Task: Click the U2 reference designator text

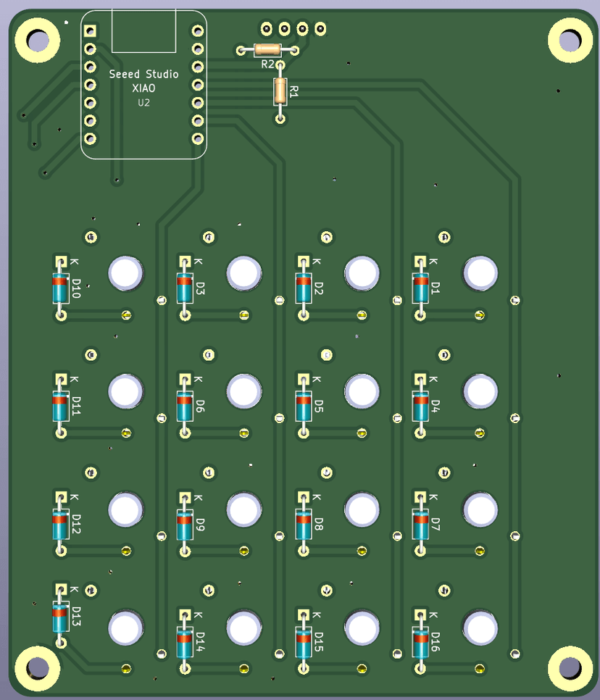Action: pyautogui.click(x=143, y=103)
